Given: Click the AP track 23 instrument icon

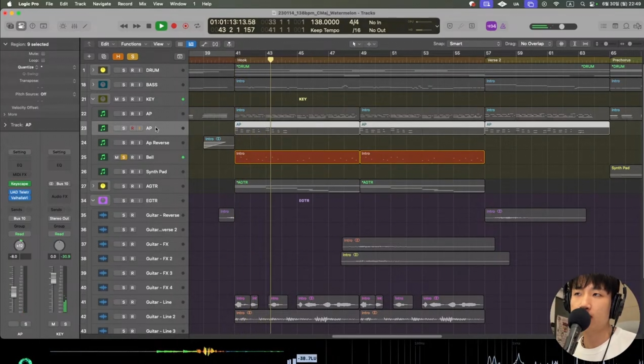Looking at the screenshot, I should (103, 128).
